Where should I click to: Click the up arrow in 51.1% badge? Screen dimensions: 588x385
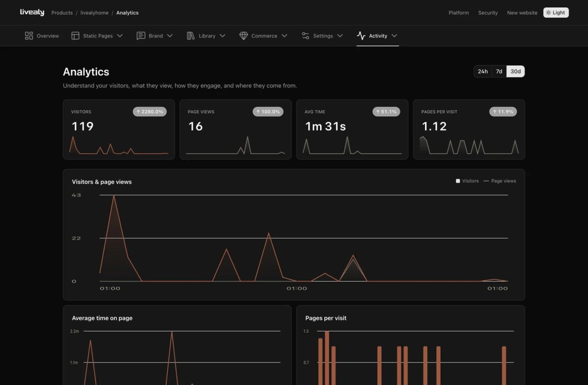tap(378, 112)
